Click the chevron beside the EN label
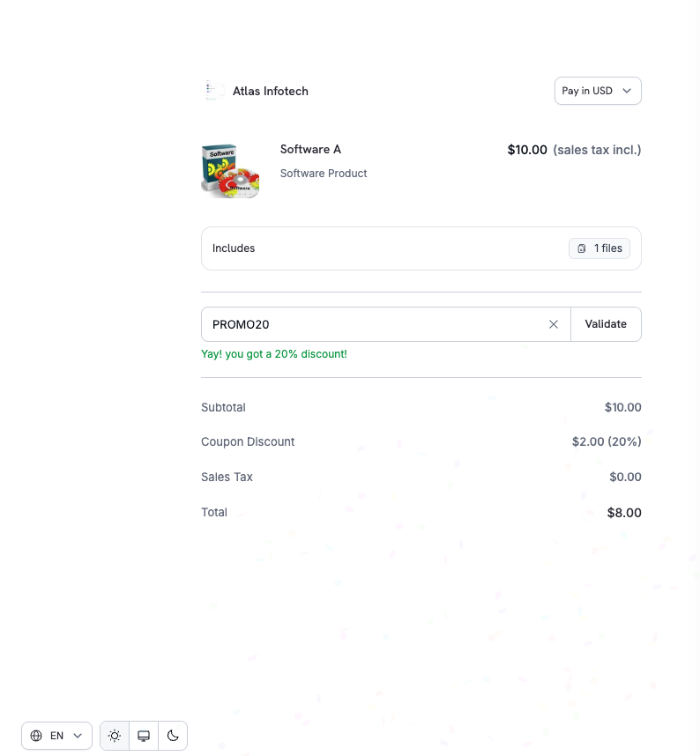The width and height of the screenshot is (700, 756). (77, 736)
